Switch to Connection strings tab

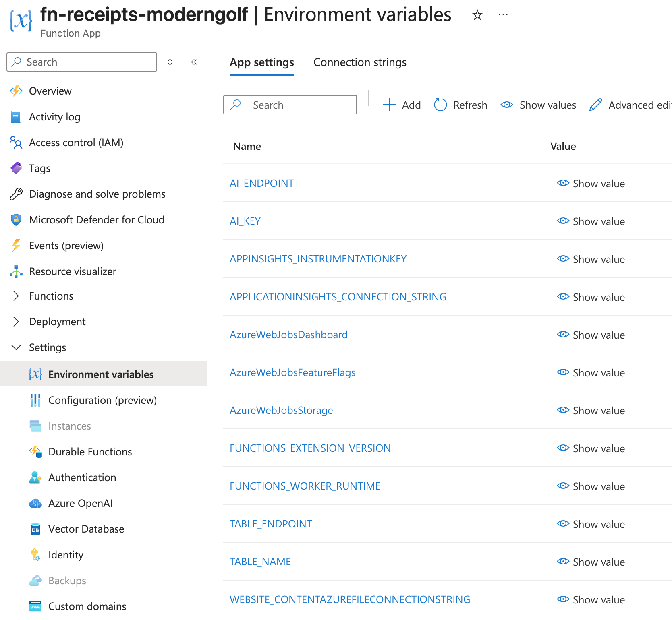[x=360, y=62]
